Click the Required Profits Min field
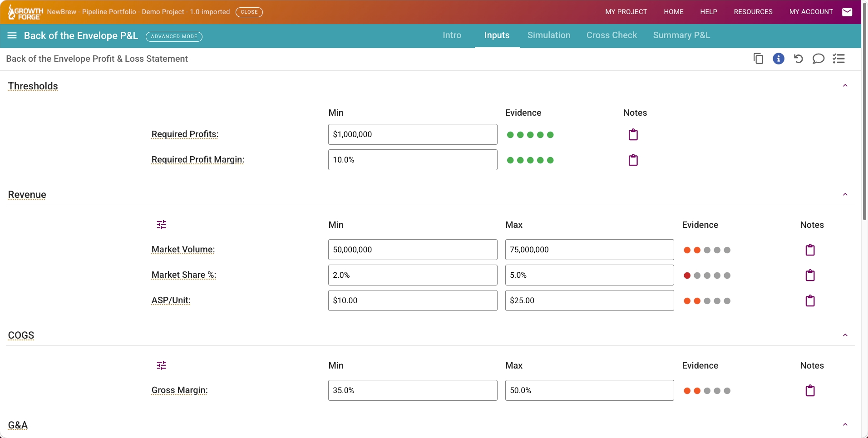Image resolution: width=868 pixels, height=438 pixels. point(413,134)
